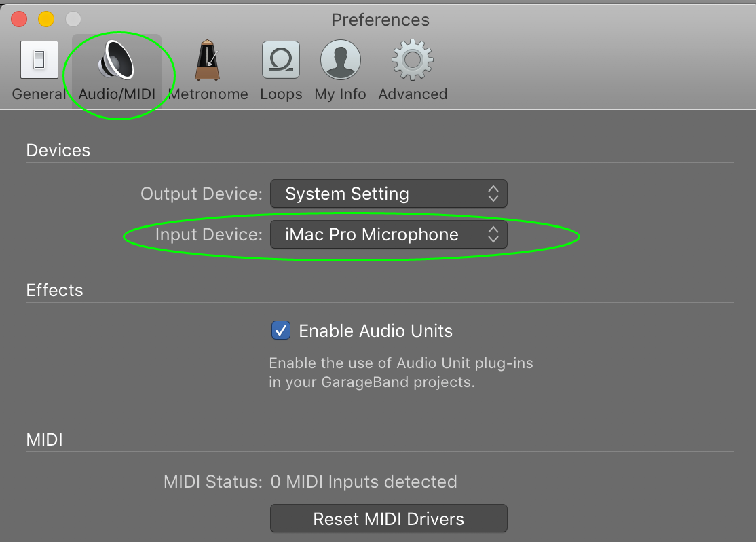Select the Advanced label in the toolbar
The height and width of the screenshot is (542, 756).
[413, 94]
